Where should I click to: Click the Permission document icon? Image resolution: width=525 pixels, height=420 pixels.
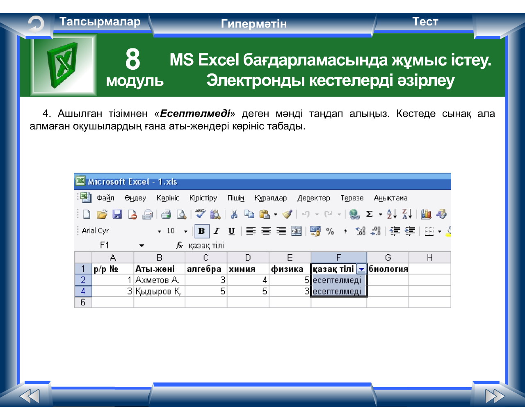(132, 214)
